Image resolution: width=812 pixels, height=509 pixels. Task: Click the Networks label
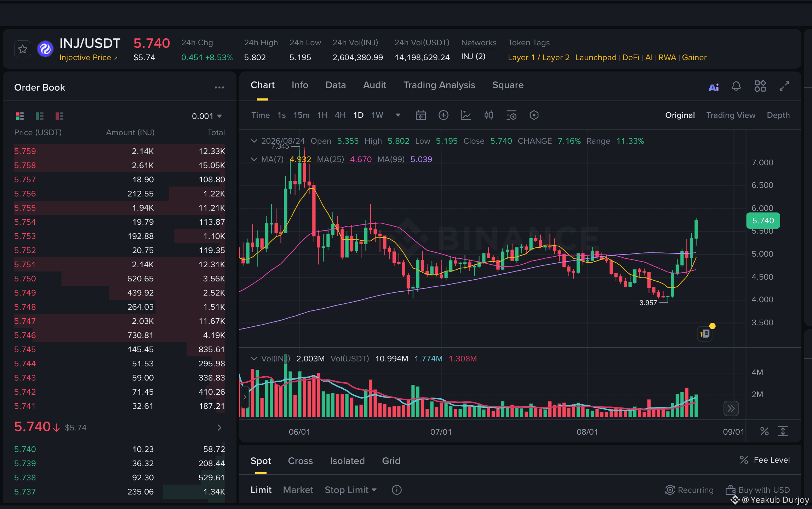coord(479,43)
